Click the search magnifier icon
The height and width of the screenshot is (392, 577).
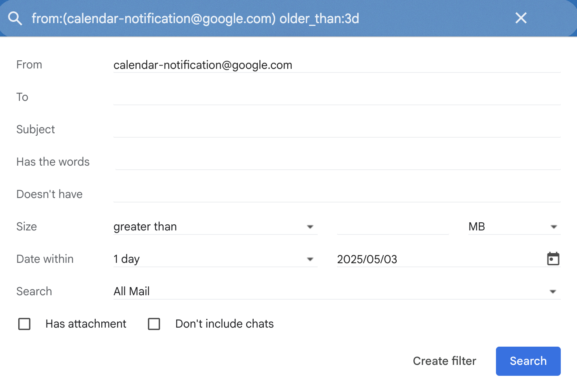pos(15,18)
